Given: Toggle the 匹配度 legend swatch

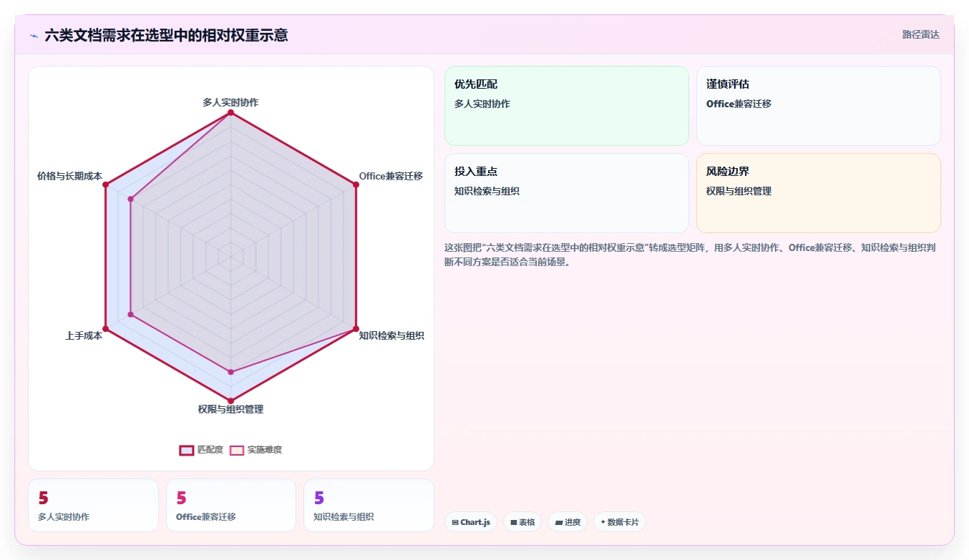Looking at the screenshot, I should (x=186, y=450).
